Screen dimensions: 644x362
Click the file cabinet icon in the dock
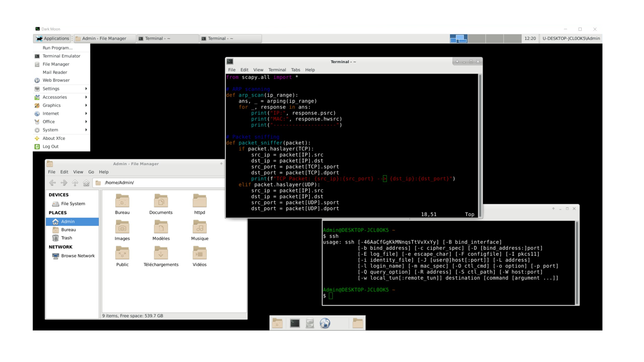310,323
